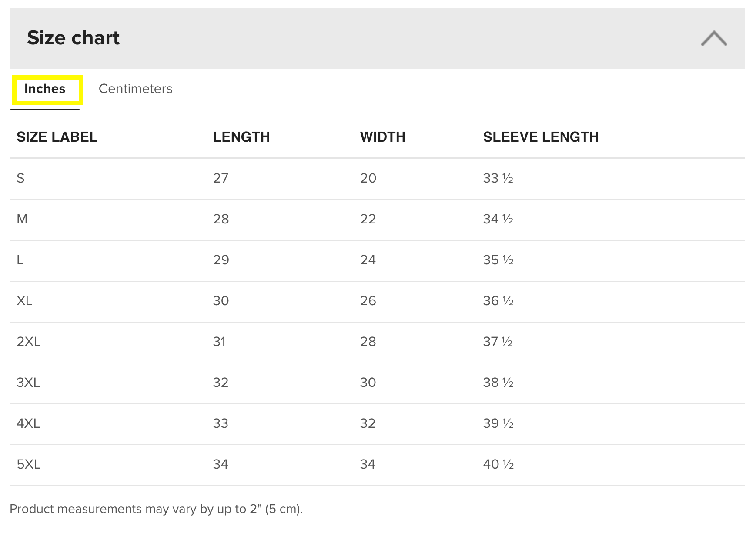Click the sleeve length value 33 ½
The width and height of the screenshot is (756, 533).
click(498, 178)
